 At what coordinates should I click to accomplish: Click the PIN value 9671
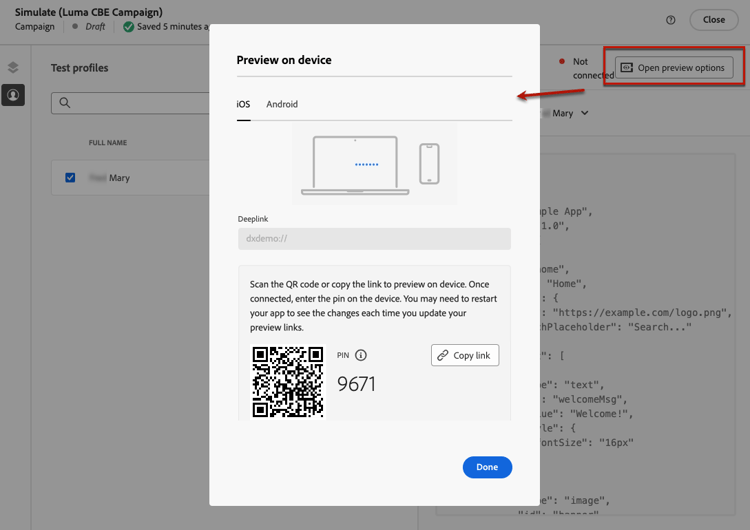pos(356,384)
